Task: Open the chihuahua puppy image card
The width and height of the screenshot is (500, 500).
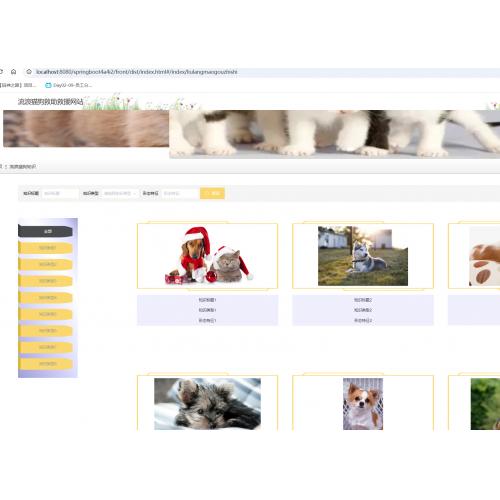Action: coord(363,403)
